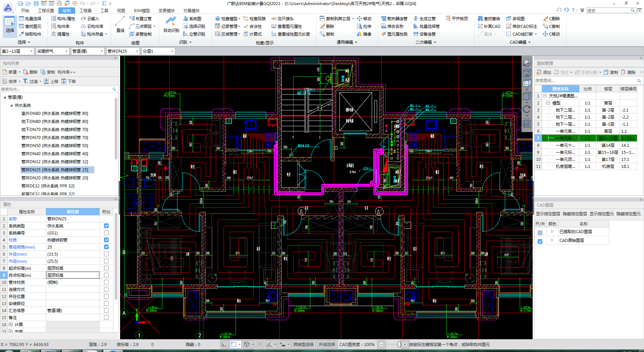Select the 布置立管 riser placement tool
This screenshot has width=644, height=352.
point(141,19)
